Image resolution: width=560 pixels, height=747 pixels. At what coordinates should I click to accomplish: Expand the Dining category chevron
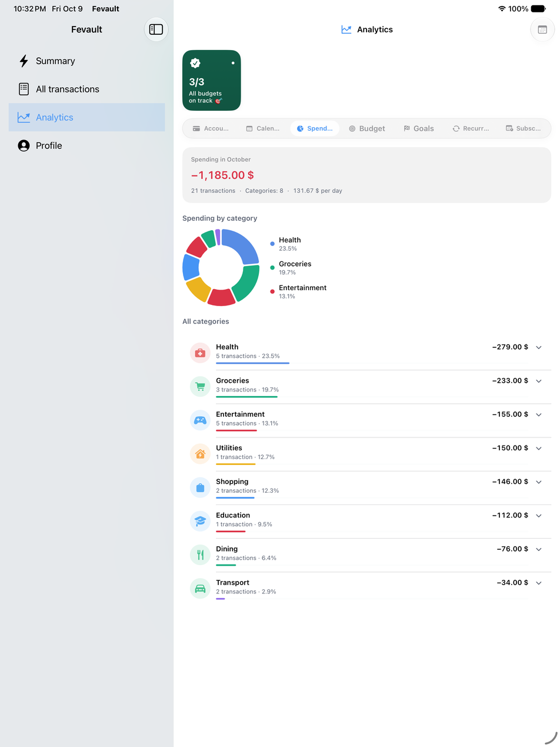(x=538, y=549)
